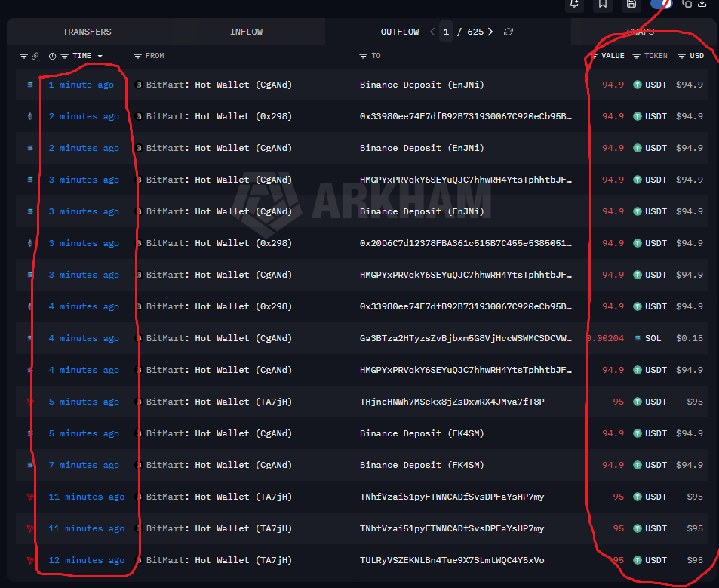Screen dimensions: 719x588
Task: Create an alert with the bell icon
Action: pyautogui.click(x=574, y=4)
